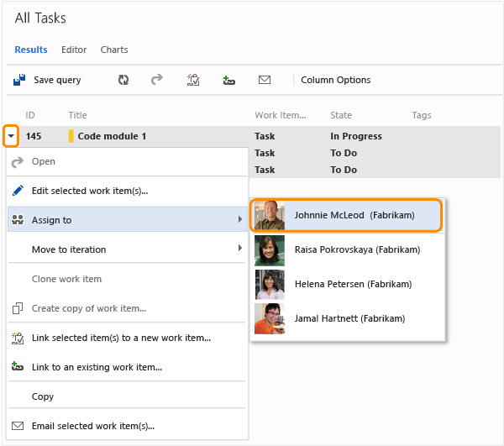Click the icon beside Link to an existing work item

point(18,366)
